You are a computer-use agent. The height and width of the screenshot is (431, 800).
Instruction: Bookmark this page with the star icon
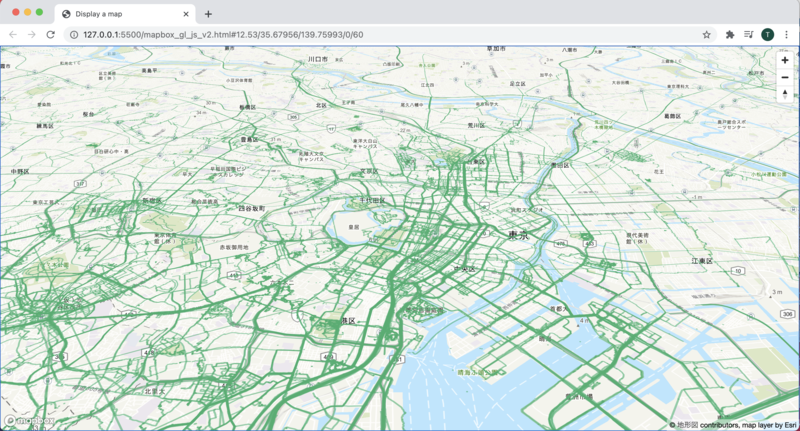[x=706, y=35]
